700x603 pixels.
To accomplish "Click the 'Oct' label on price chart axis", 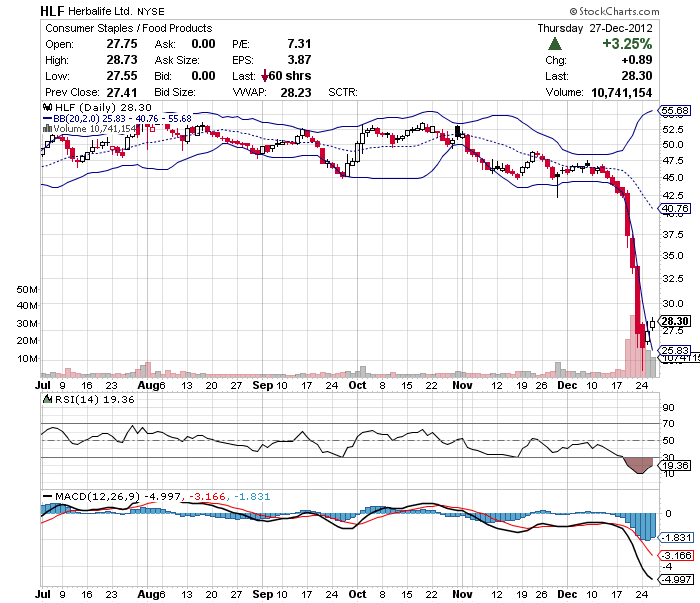I will click(x=357, y=385).
